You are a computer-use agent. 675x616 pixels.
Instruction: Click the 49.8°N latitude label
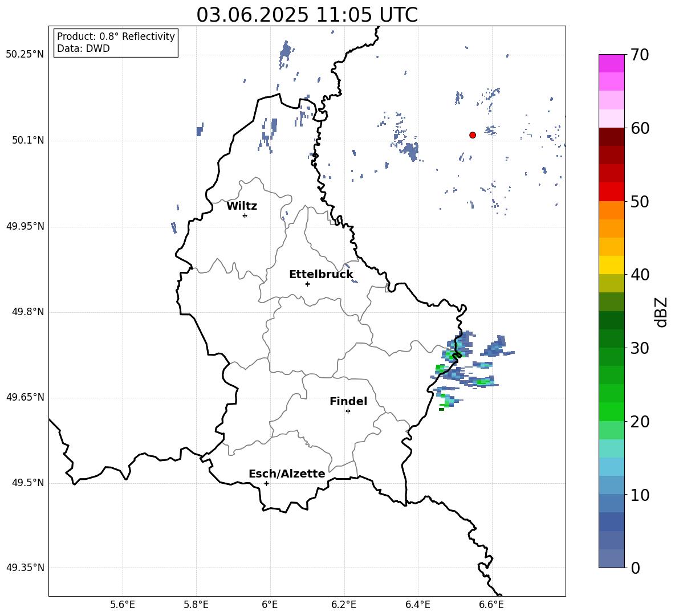(29, 312)
